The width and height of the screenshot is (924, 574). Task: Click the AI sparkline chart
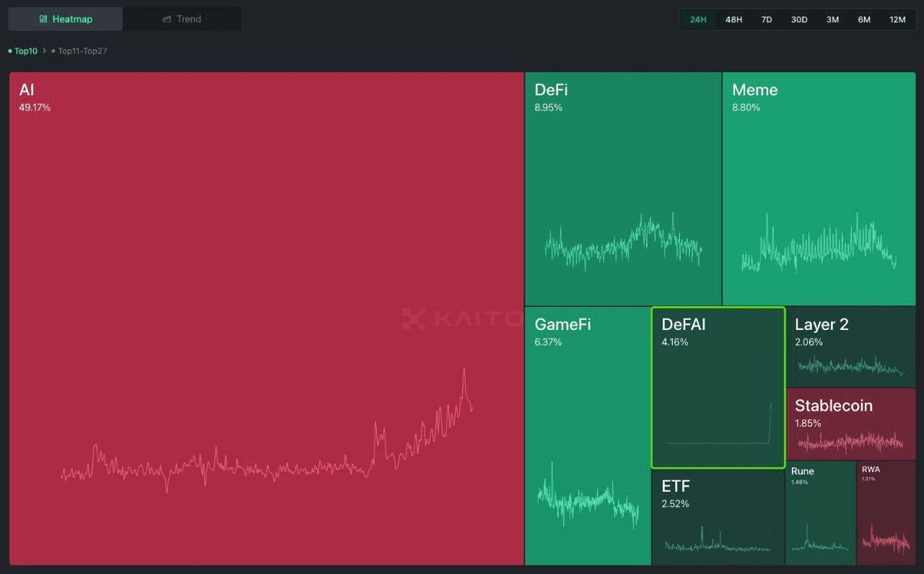[x=267, y=431]
